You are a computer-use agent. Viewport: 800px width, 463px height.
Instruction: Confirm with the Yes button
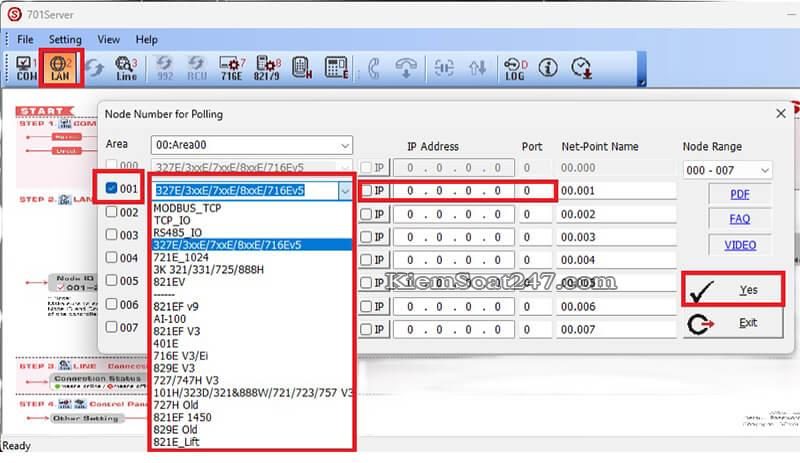[733, 289]
